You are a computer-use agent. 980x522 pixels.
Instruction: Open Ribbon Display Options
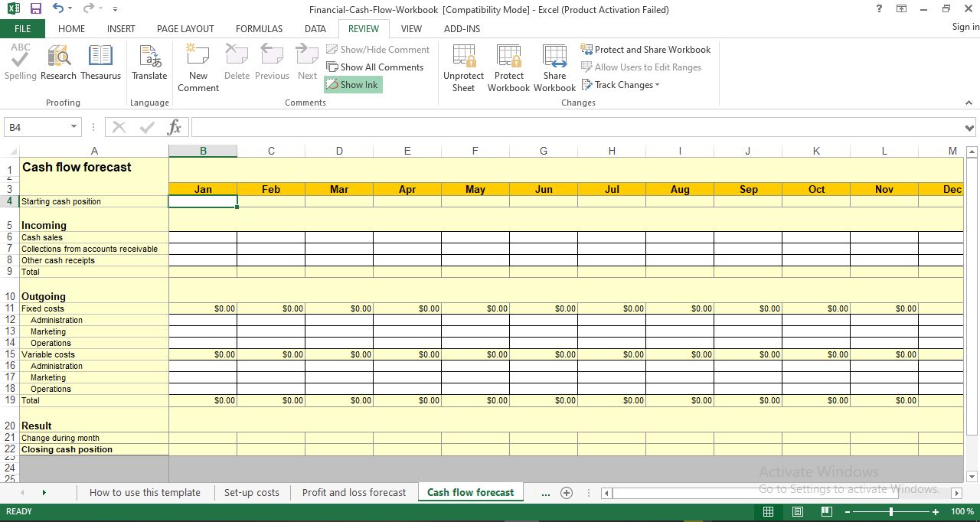pyautogui.click(x=901, y=9)
